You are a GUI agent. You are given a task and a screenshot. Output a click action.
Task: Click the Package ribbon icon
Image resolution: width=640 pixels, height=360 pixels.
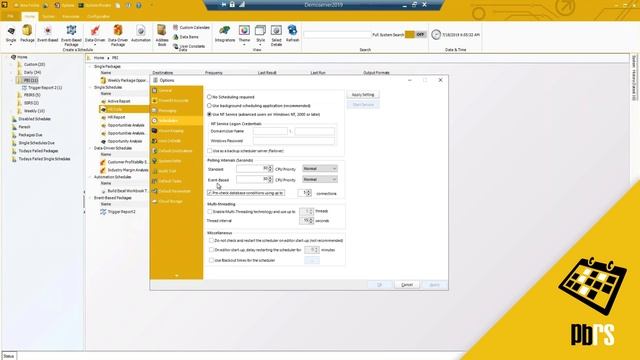point(27,33)
